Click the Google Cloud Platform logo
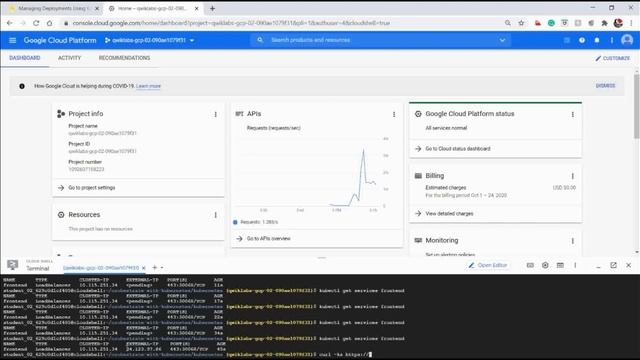Image resolution: width=640 pixels, height=360 pixels. 60,40
